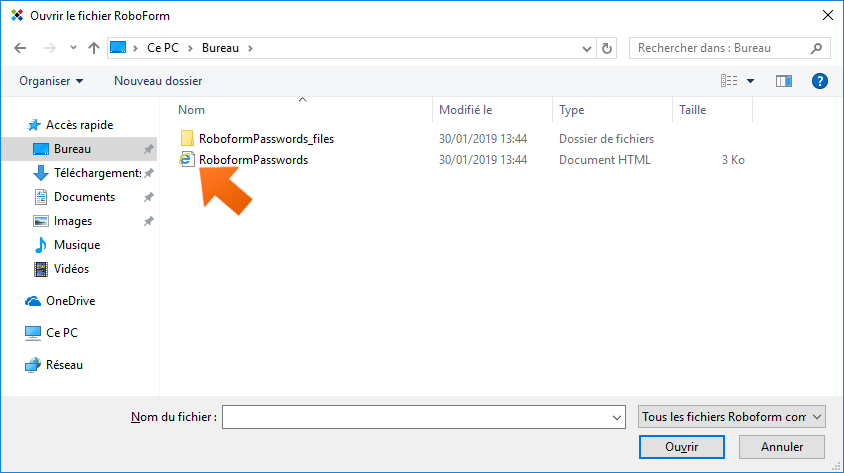The height and width of the screenshot is (473, 844).
Task: Expand chevron after Bureau in path
Action: pos(250,48)
